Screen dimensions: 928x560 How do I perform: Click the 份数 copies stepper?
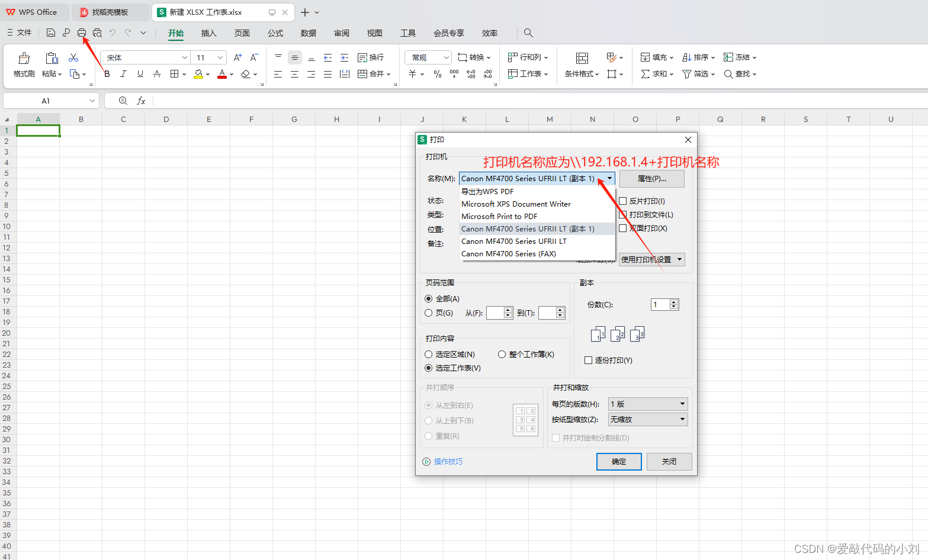click(674, 304)
